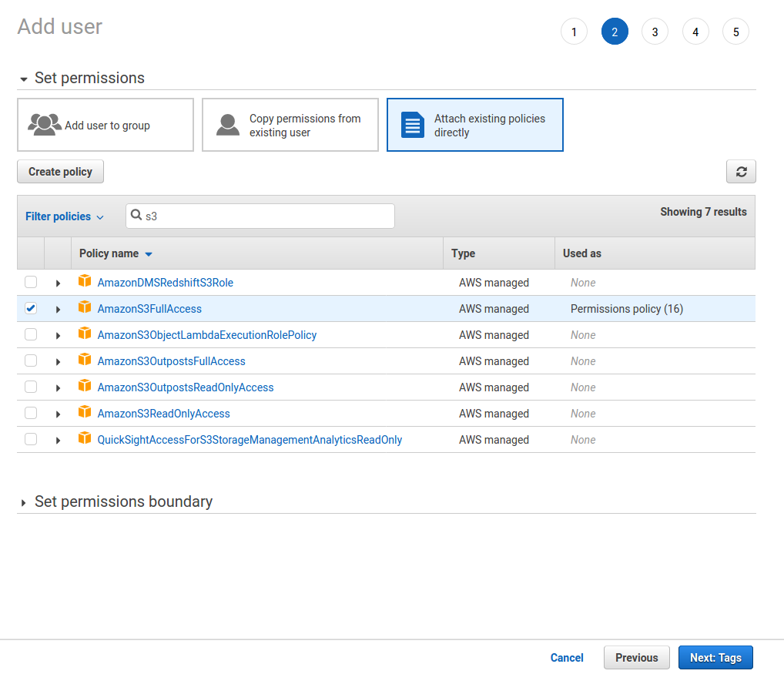Go to wizard step 1

[574, 32]
